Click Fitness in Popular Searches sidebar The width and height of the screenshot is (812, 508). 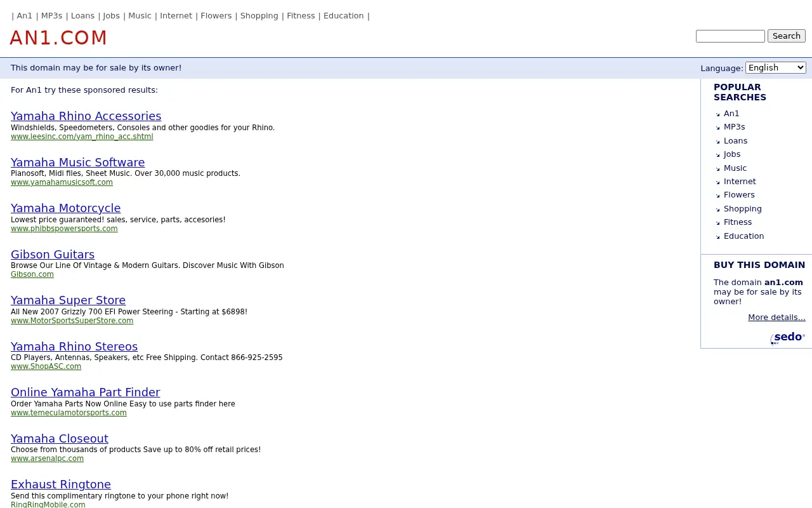[738, 222]
